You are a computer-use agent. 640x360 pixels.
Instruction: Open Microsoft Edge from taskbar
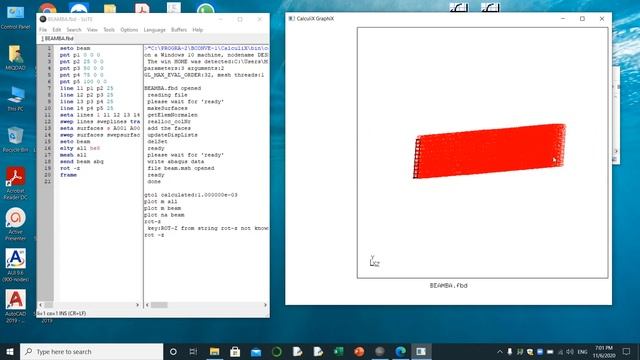tap(400, 351)
